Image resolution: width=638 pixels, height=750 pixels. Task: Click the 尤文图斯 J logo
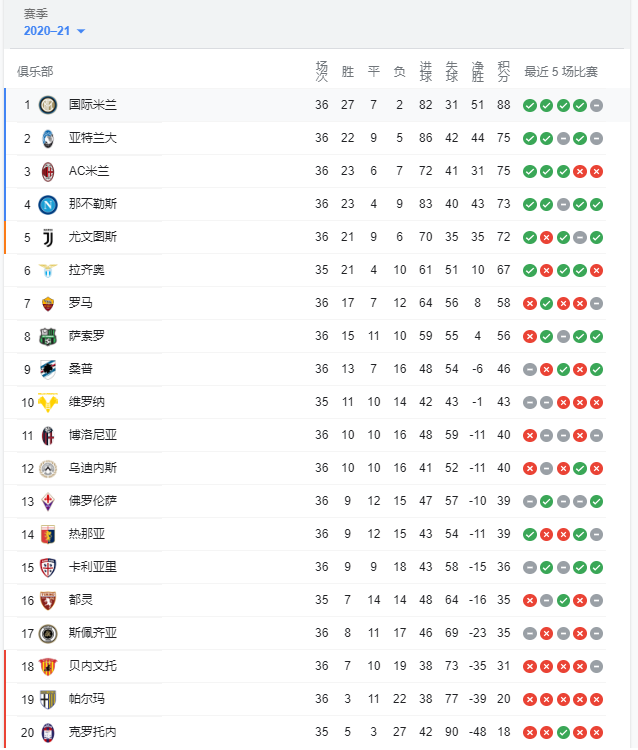tap(48, 237)
